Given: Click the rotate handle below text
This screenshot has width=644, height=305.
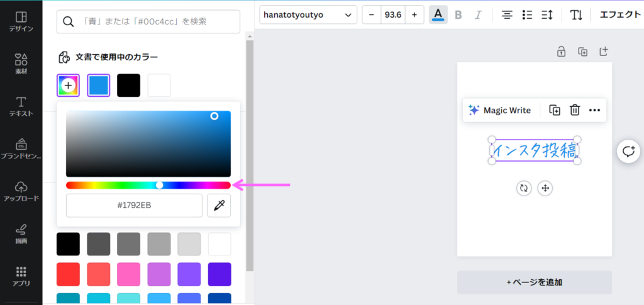Looking at the screenshot, I should 524,188.
